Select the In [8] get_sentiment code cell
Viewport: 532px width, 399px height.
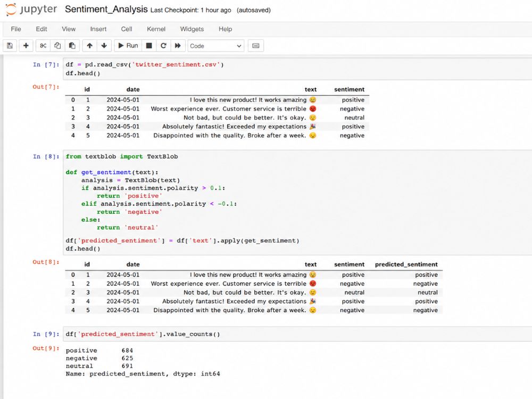[297, 203]
